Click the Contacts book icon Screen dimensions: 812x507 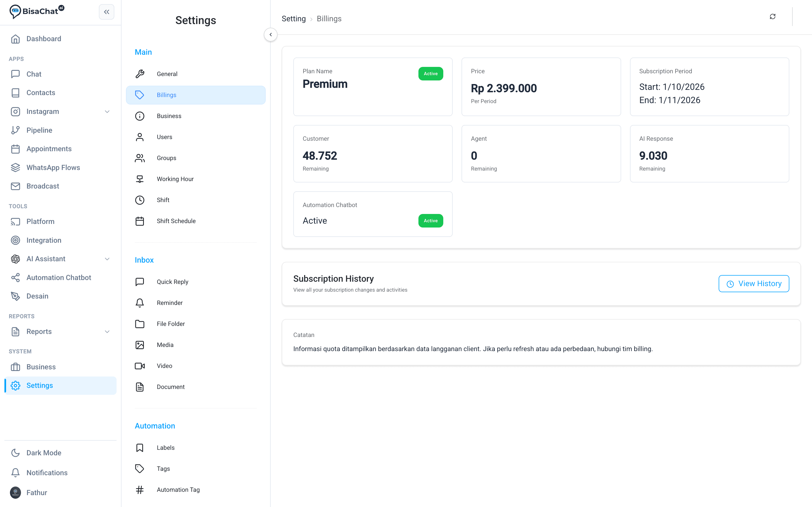15,93
